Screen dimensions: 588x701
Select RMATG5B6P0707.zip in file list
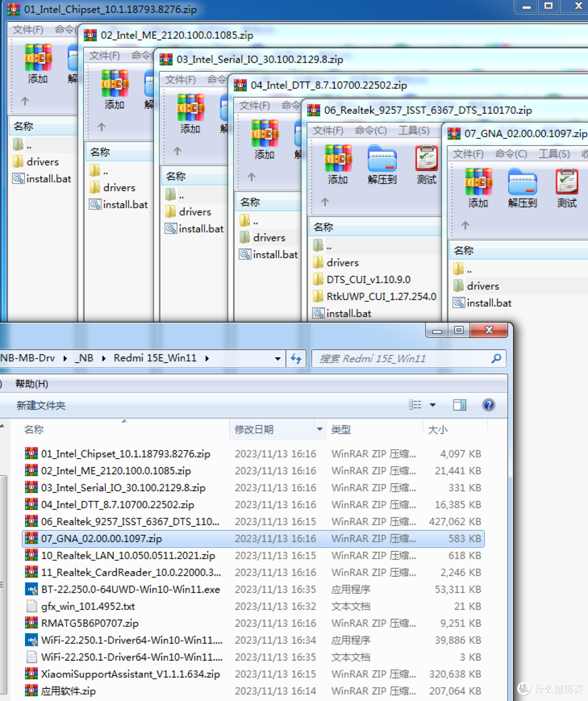click(253, 623)
